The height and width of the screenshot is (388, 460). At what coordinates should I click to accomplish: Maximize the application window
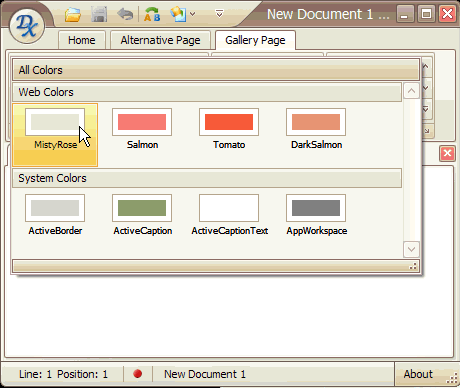coord(426,14)
